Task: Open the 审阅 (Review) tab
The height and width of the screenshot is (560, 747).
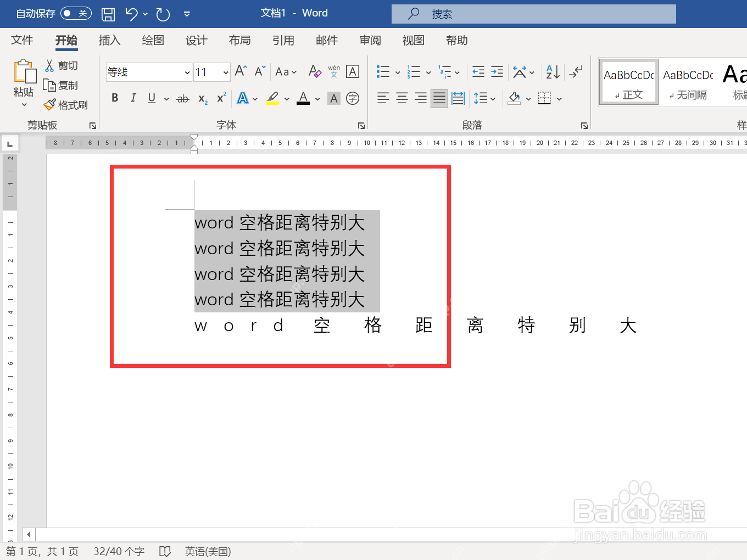Action: click(x=370, y=40)
